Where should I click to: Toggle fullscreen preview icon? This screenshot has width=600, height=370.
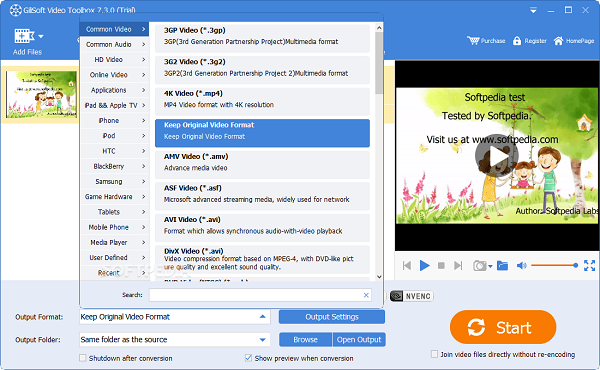(589, 265)
